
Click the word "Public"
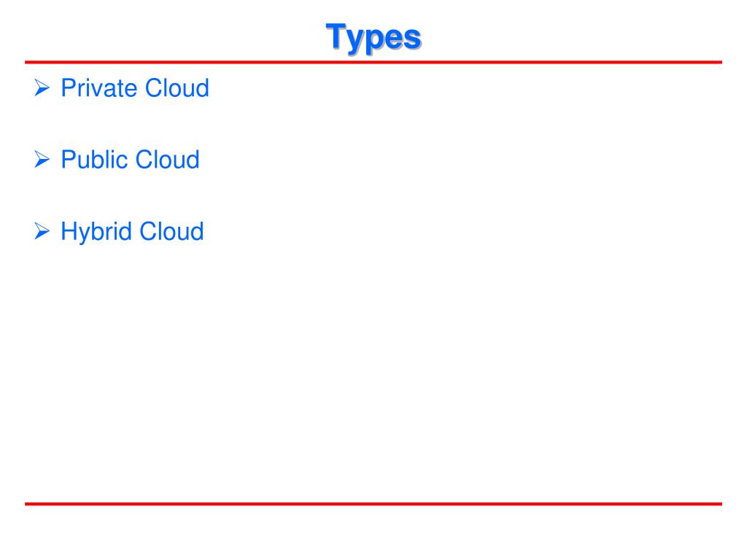point(95,160)
